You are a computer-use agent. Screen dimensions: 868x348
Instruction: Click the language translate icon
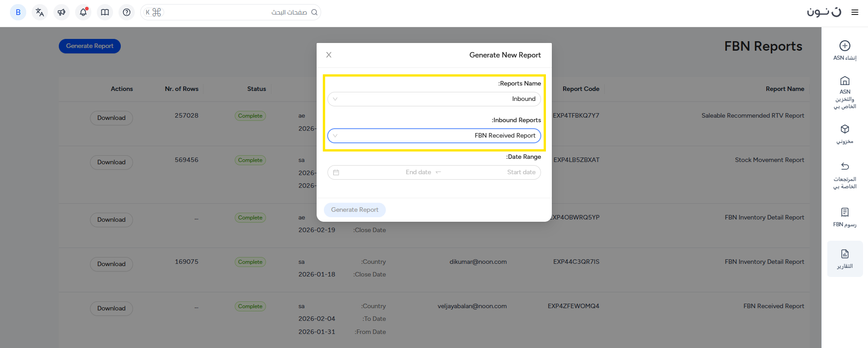(x=40, y=12)
